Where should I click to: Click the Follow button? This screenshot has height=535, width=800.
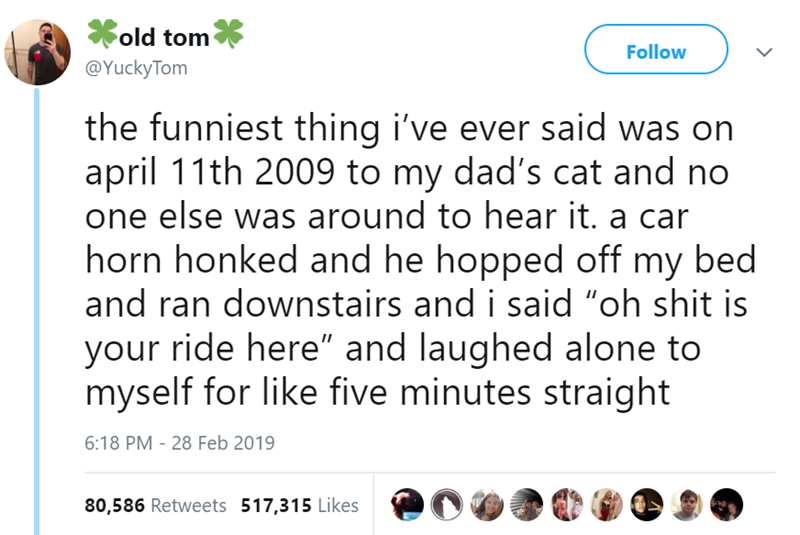tap(655, 50)
